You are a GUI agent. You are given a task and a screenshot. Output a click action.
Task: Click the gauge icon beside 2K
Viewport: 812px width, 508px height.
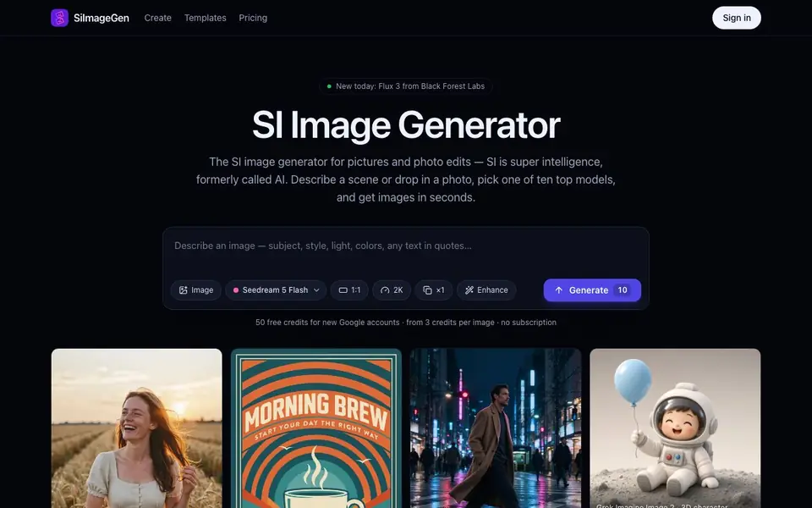point(385,290)
